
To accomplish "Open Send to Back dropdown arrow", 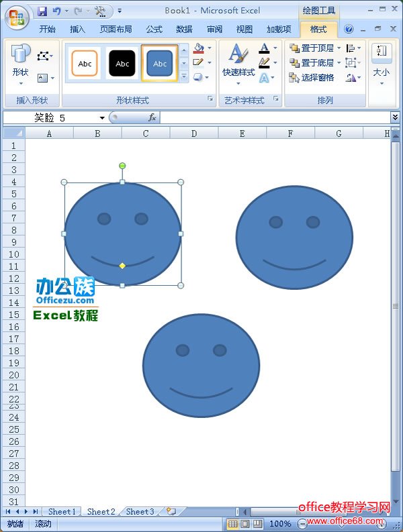I will [x=339, y=63].
